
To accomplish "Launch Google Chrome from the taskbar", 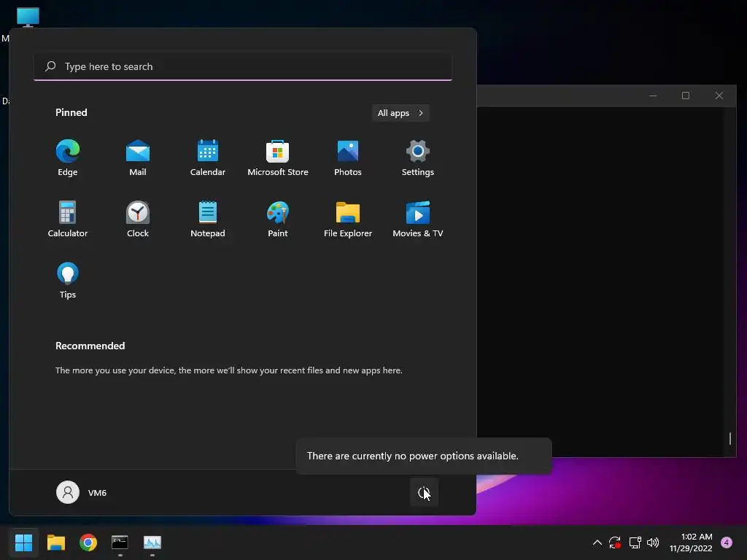I will pos(88,542).
